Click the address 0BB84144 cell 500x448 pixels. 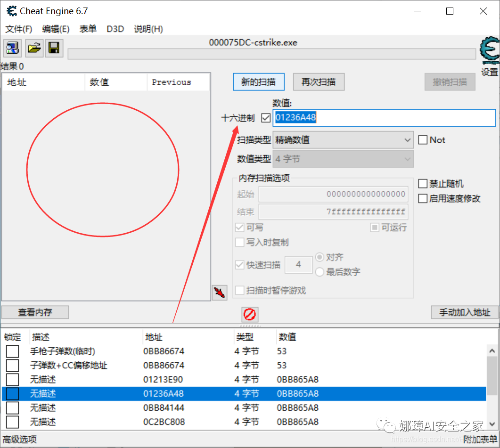[164, 407]
